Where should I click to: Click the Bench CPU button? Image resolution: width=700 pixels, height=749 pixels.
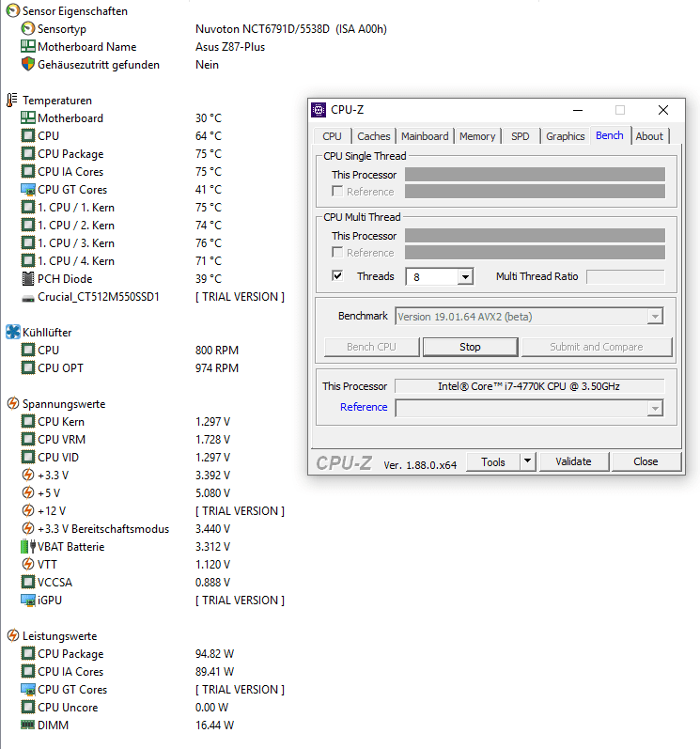pyautogui.click(x=371, y=347)
